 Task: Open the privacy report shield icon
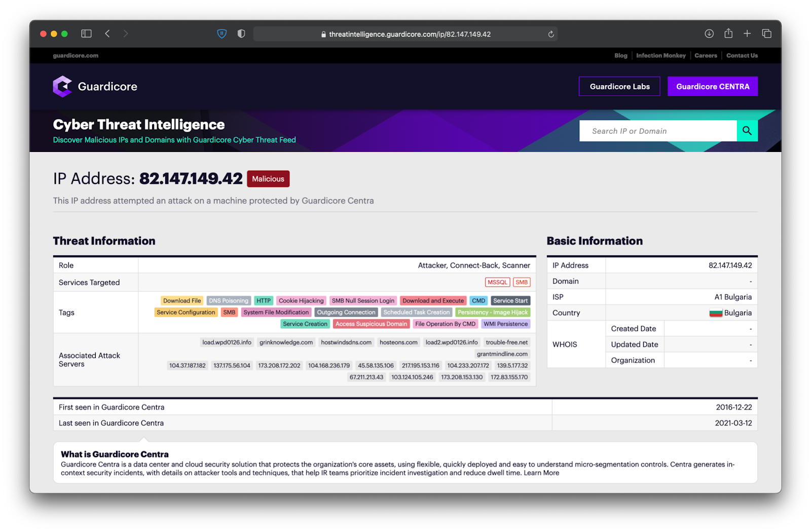click(241, 34)
